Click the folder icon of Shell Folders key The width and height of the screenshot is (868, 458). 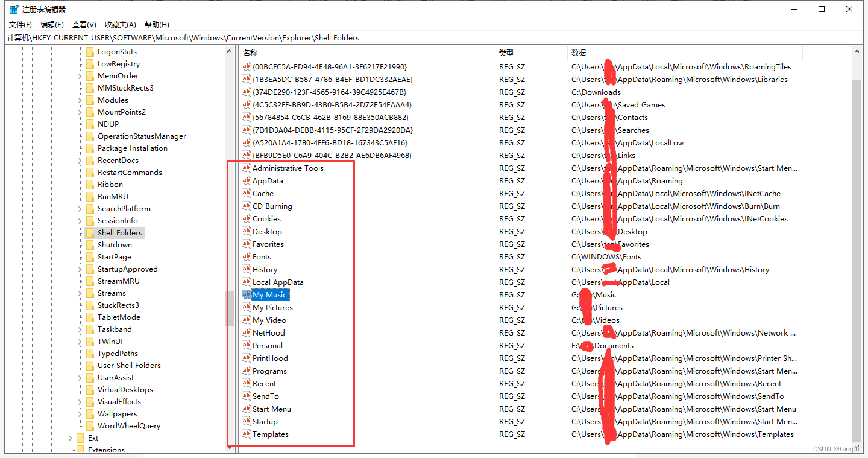point(90,232)
